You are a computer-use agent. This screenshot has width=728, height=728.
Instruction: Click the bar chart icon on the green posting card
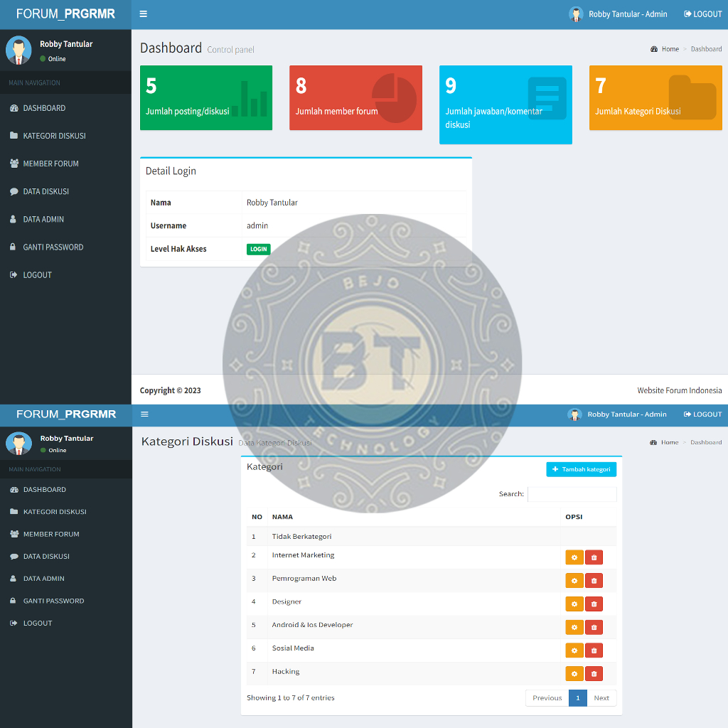pos(254,99)
